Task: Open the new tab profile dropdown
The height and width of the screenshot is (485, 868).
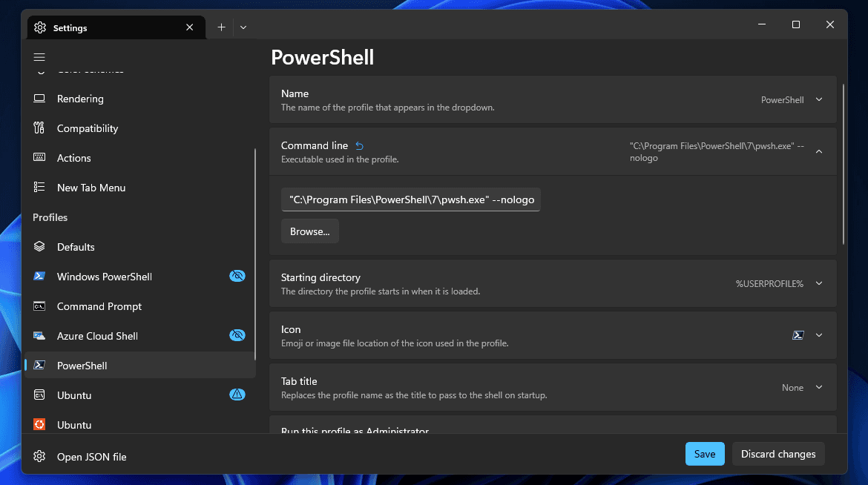Action: click(x=243, y=27)
